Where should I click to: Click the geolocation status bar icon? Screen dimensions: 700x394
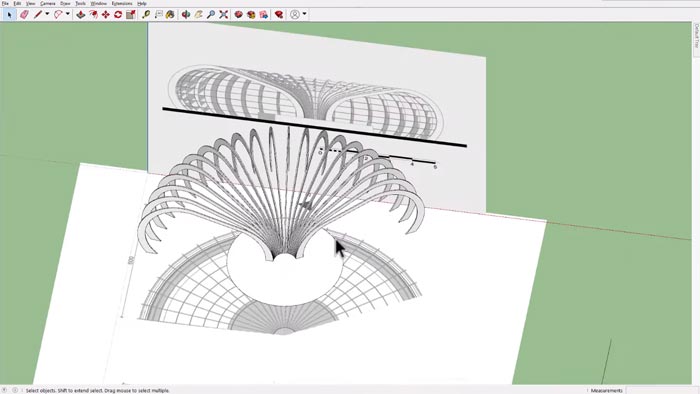tap(5, 390)
